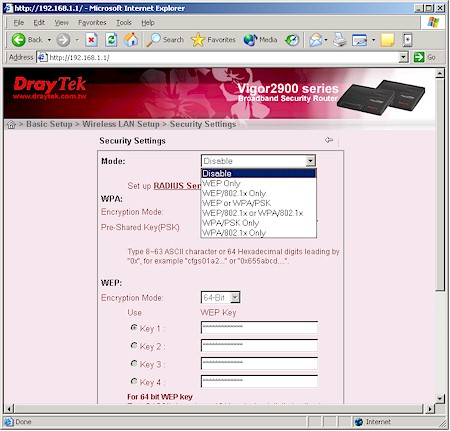
Task: Click the router home icon in breadcrumb
Action: click(11, 125)
